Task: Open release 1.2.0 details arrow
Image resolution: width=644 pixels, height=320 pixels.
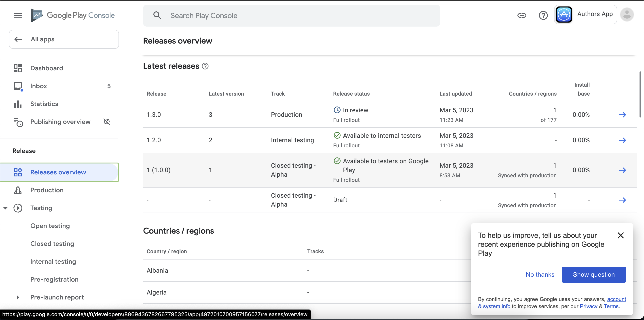Action: pyautogui.click(x=622, y=140)
